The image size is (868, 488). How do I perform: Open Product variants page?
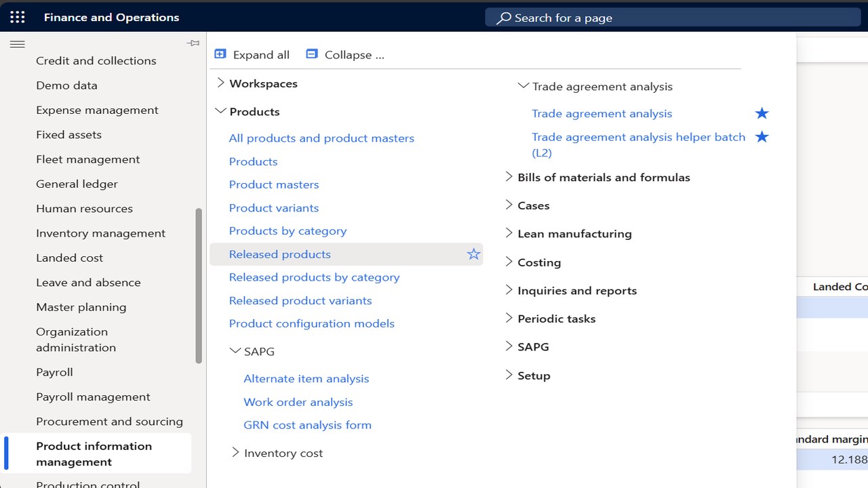coord(274,207)
